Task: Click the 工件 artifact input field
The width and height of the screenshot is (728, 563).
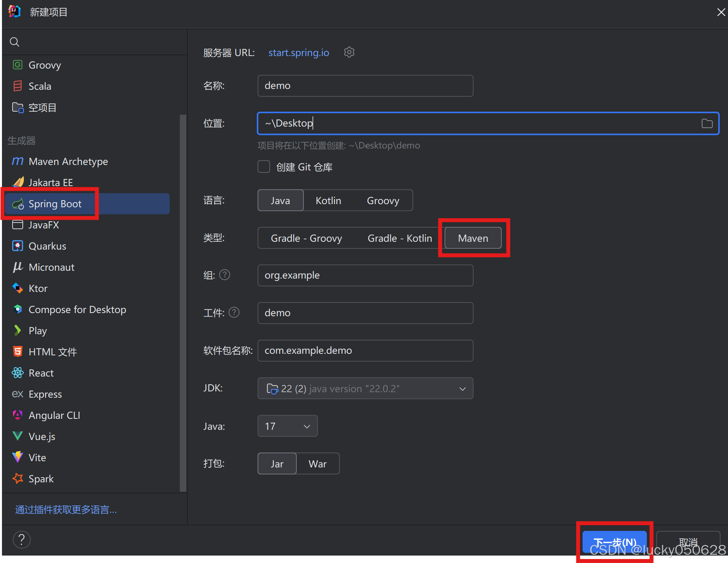Action: (365, 313)
